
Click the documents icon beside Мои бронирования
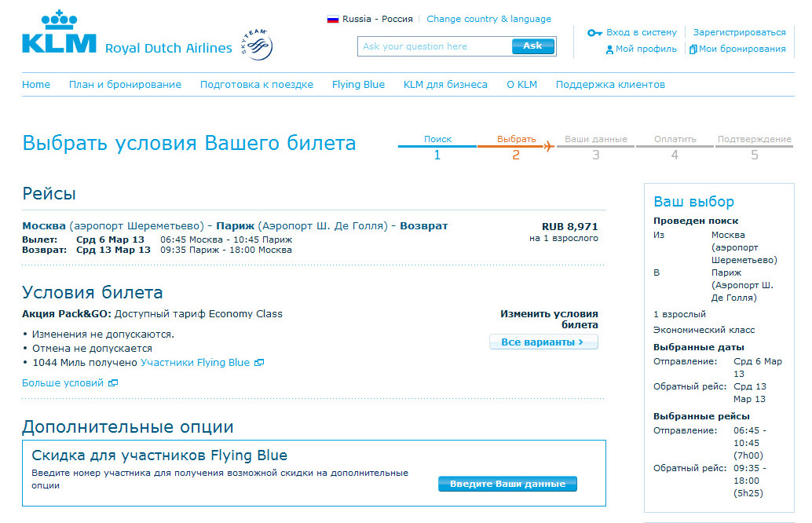693,49
